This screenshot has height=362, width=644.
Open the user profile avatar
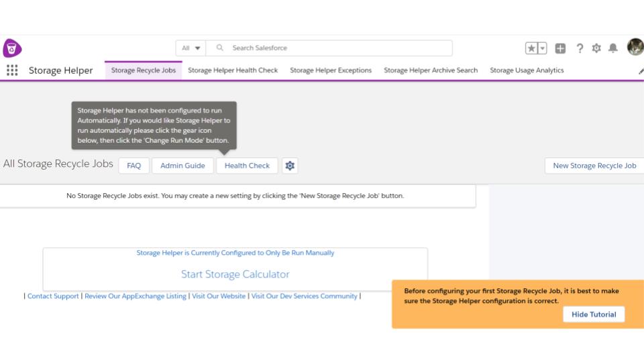(x=635, y=47)
